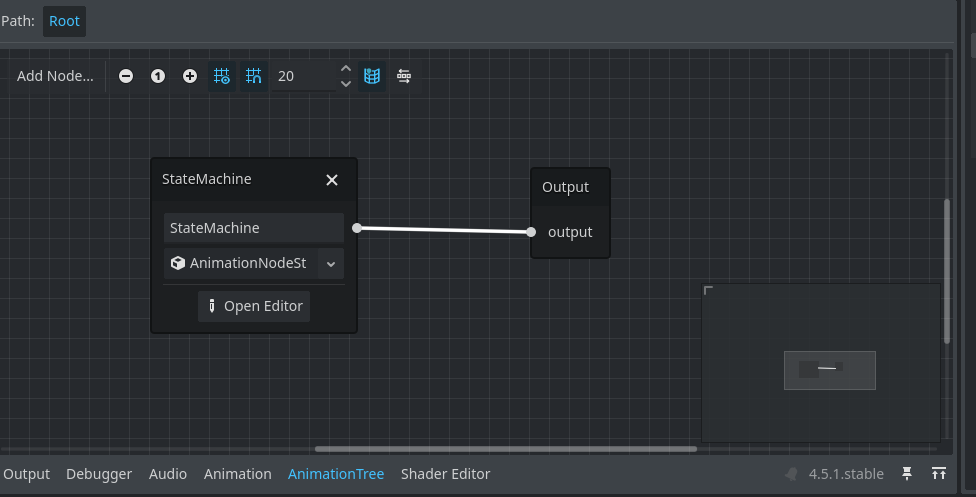Reset graph zoom to 100%

(158, 76)
